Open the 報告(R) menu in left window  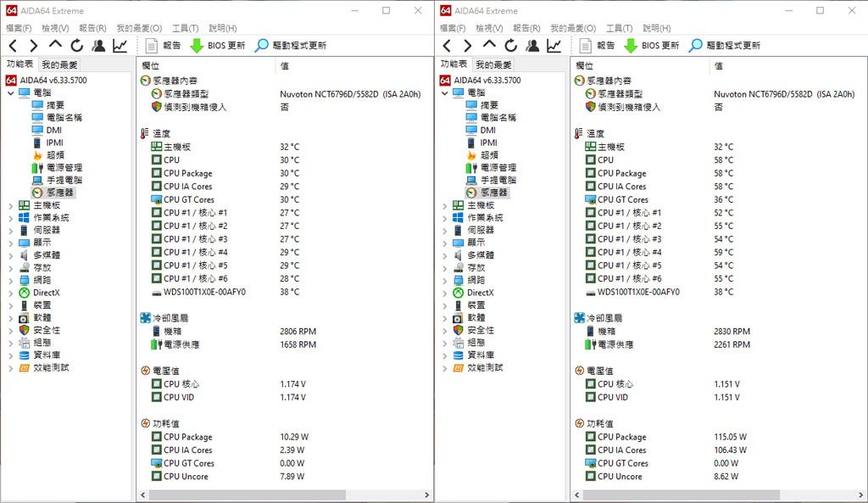[x=92, y=28]
